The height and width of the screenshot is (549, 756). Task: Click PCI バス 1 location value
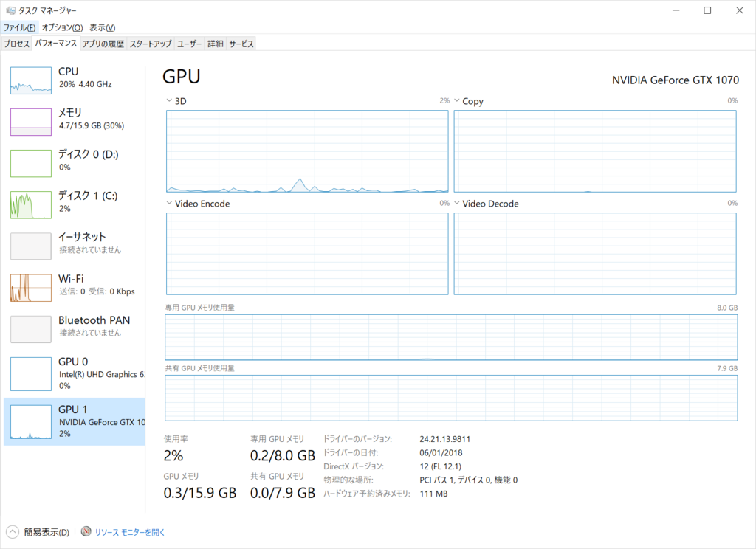point(468,480)
